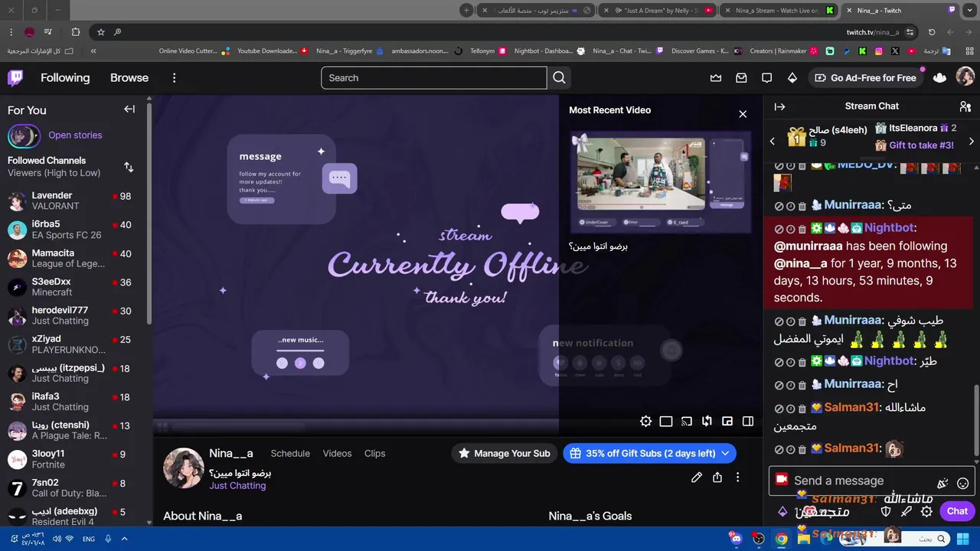Toggle the player side panel layout button
The image size is (980, 551).
[748, 422]
